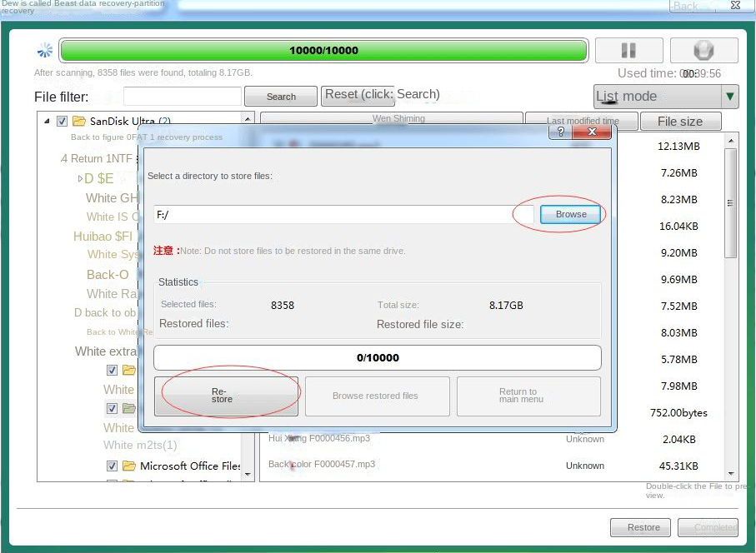
Task: Sort files by File size column
Action: tap(681, 120)
